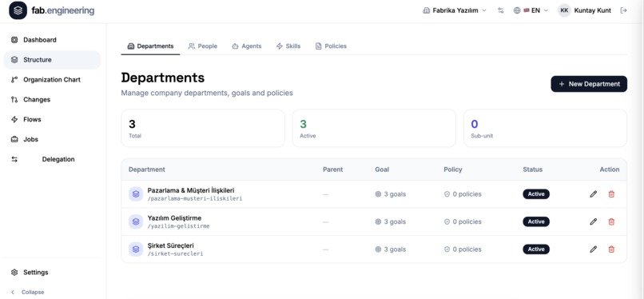Click the /pazarlama-musteri-iliskileri slug
644x299 pixels.
pos(195,199)
